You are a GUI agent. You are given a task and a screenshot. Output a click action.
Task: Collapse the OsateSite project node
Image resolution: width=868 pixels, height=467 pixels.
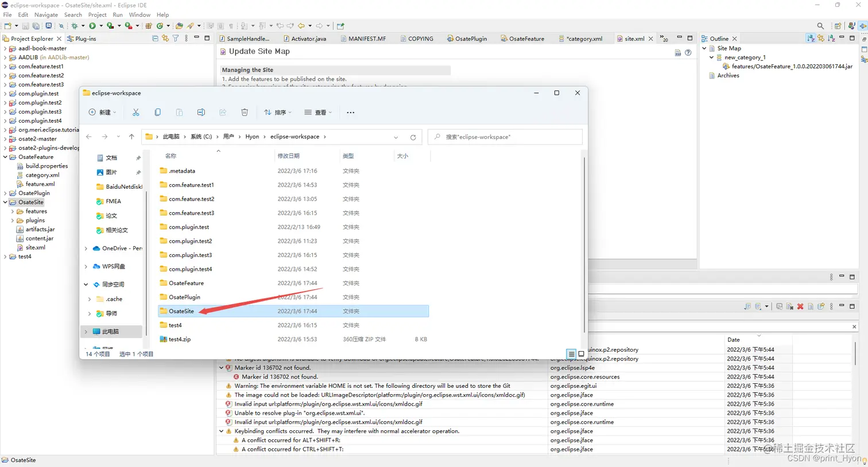click(x=6, y=203)
